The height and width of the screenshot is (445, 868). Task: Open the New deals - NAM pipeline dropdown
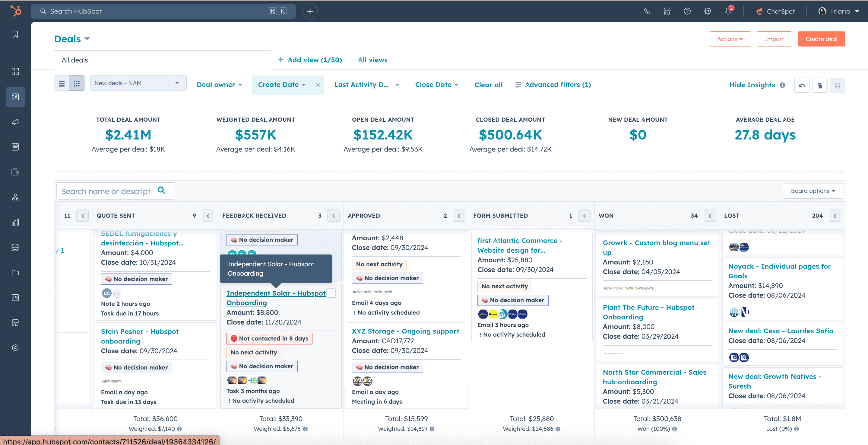(x=138, y=83)
